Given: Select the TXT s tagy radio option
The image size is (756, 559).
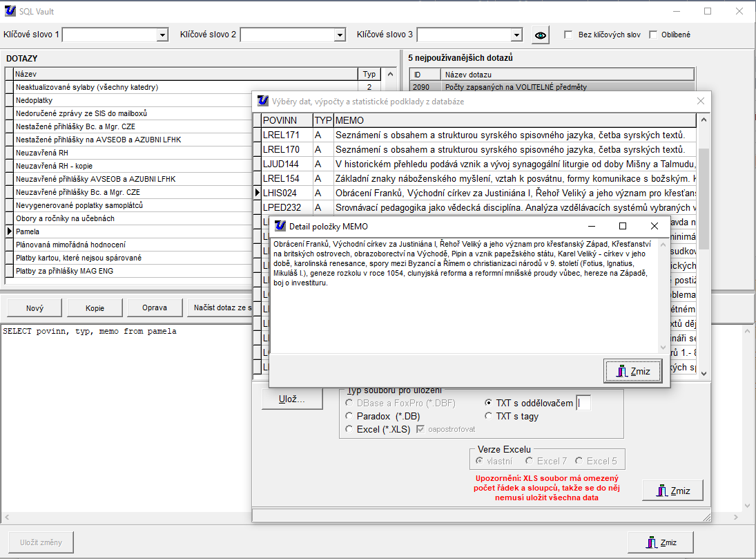Looking at the screenshot, I should click(x=489, y=416).
